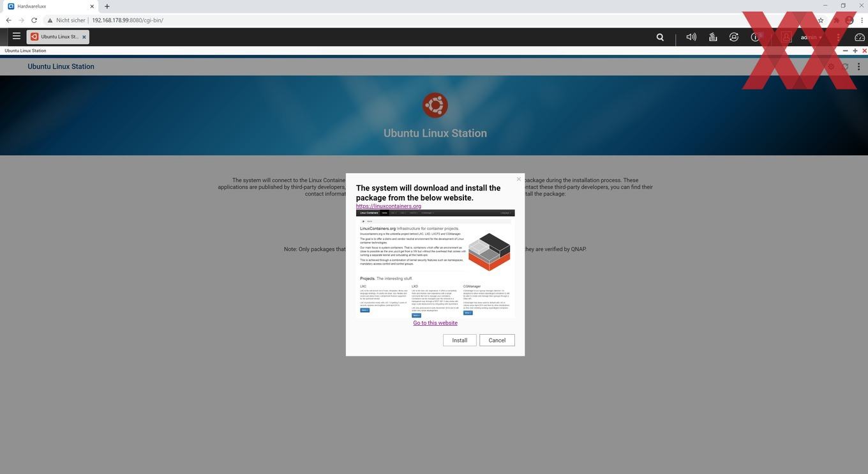
Task: Close the Ubuntu Linux Station app window
Action: (864, 50)
